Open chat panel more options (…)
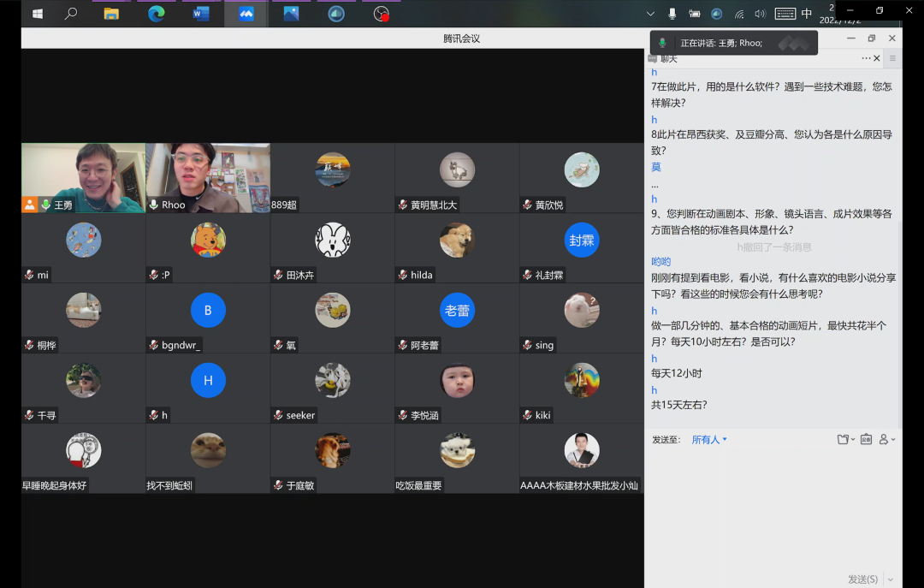924x588 pixels. [866, 58]
